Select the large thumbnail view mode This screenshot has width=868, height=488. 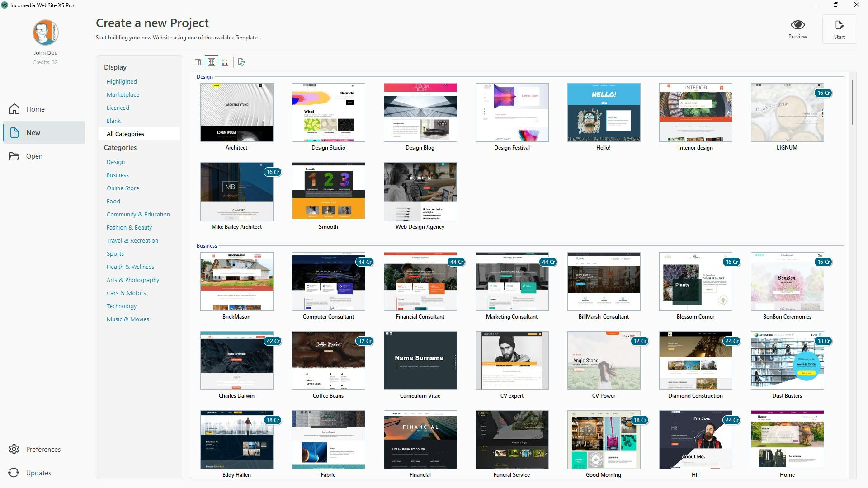pyautogui.click(x=225, y=62)
